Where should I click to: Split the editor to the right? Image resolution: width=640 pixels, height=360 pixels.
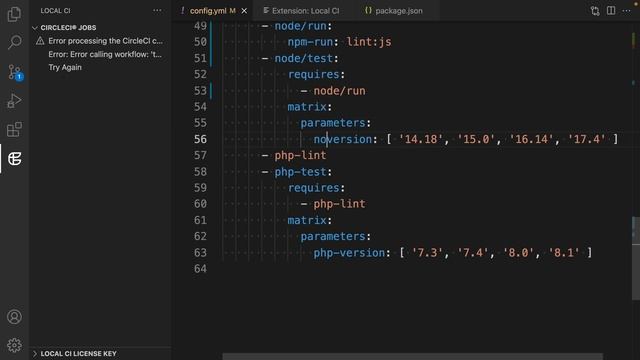pos(611,11)
